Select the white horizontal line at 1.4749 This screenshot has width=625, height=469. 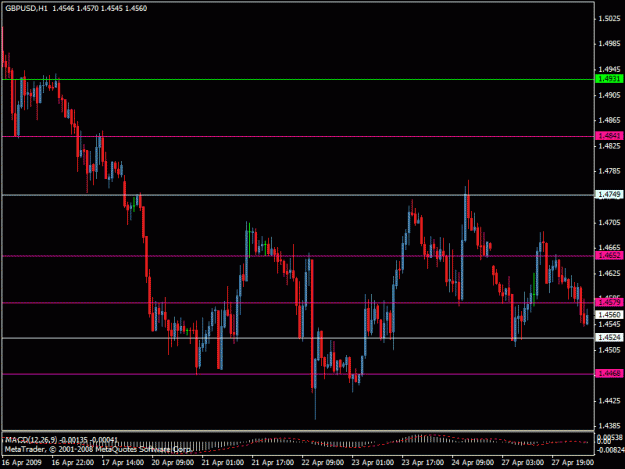point(298,195)
